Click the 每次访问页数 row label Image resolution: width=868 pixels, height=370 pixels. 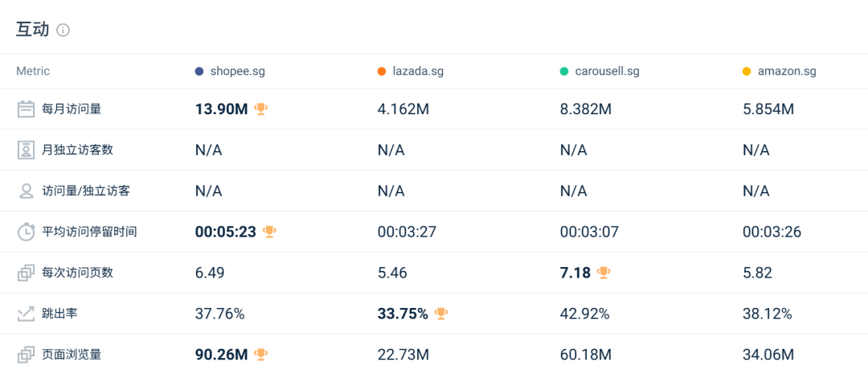click(x=77, y=273)
